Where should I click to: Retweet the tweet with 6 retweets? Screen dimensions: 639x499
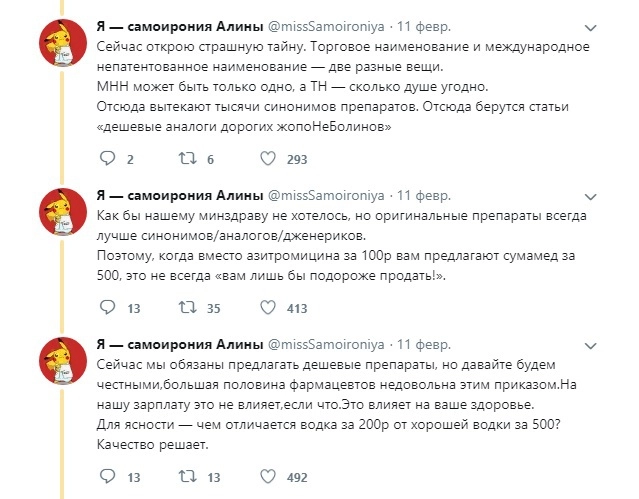pyautogui.click(x=185, y=159)
